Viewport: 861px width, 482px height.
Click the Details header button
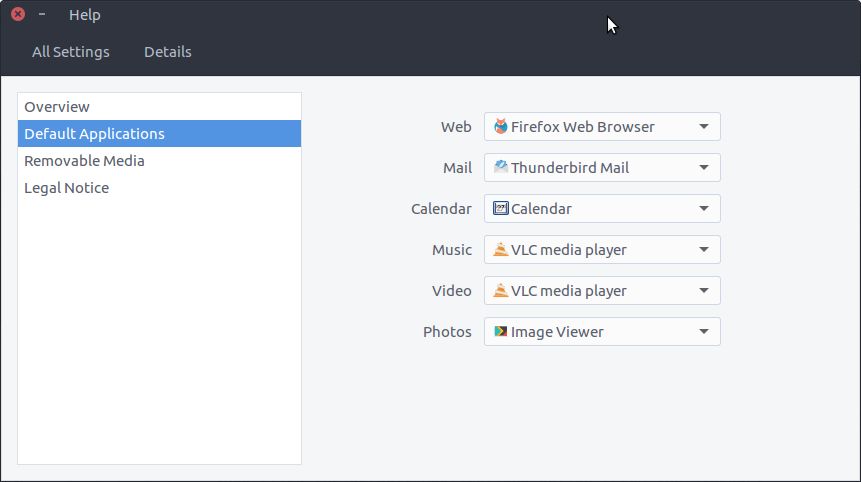coord(167,52)
